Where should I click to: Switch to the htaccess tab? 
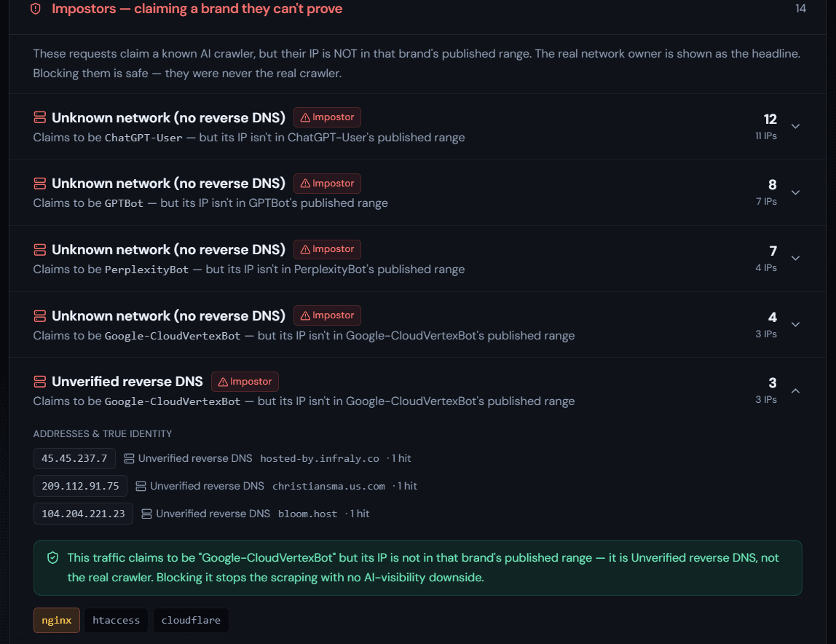[x=117, y=621]
